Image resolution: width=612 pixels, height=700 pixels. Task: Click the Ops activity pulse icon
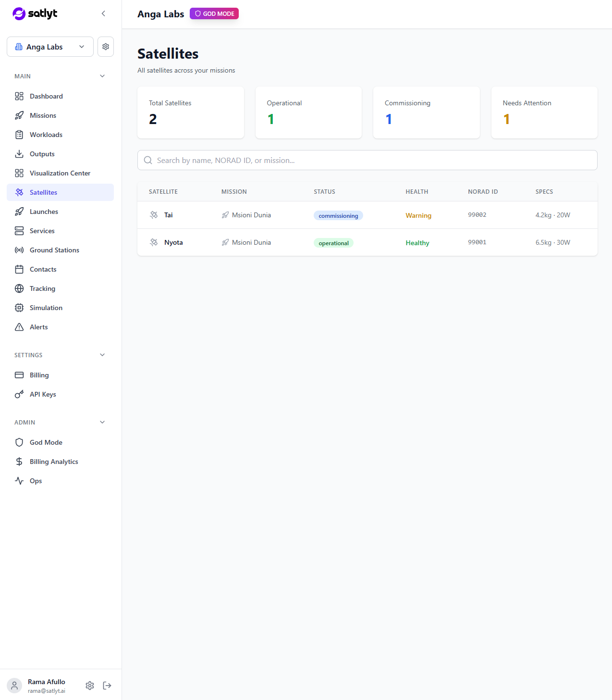coord(19,481)
